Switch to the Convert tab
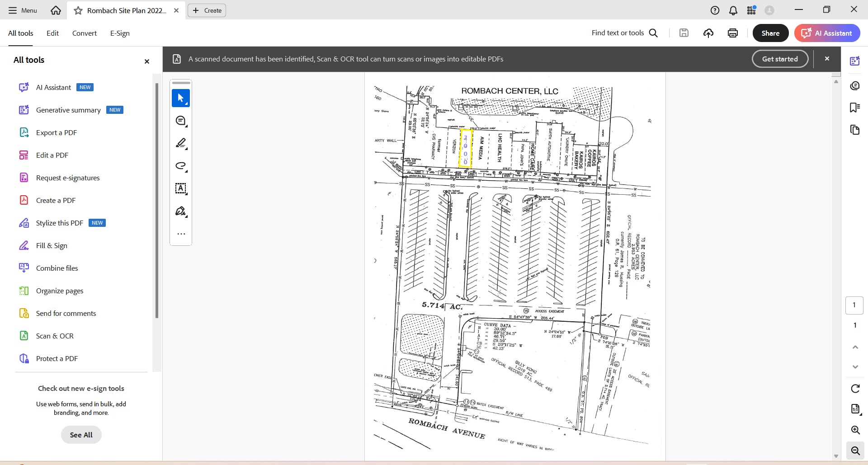868x465 pixels. pyautogui.click(x=85, y=33)
